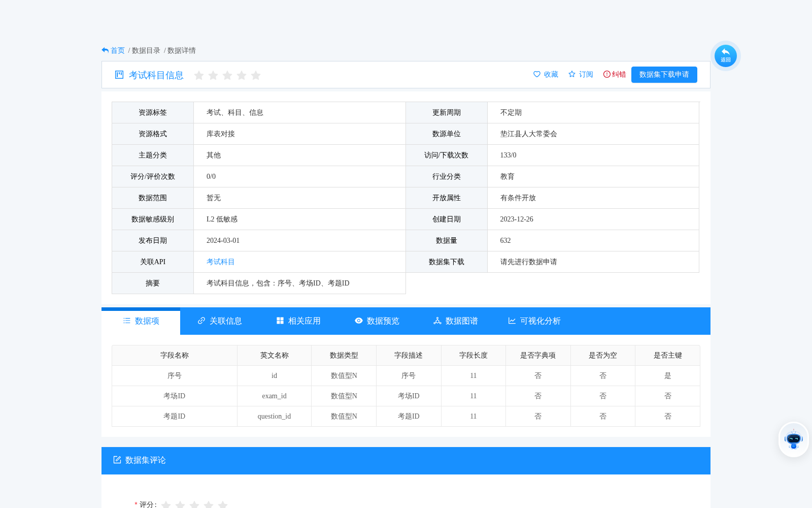
Task: Select the question_id cell
Action: (x=275, y=417)
